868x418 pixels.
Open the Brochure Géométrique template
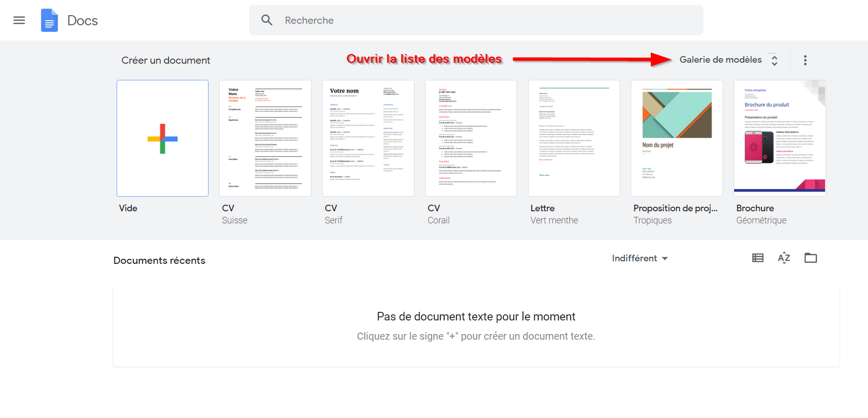click(780, 138)
